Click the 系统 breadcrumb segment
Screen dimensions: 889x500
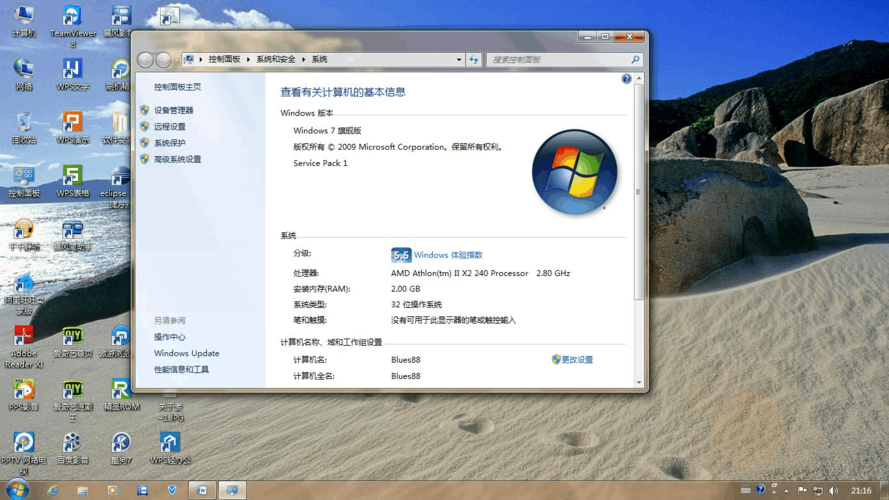coord(319,60)
